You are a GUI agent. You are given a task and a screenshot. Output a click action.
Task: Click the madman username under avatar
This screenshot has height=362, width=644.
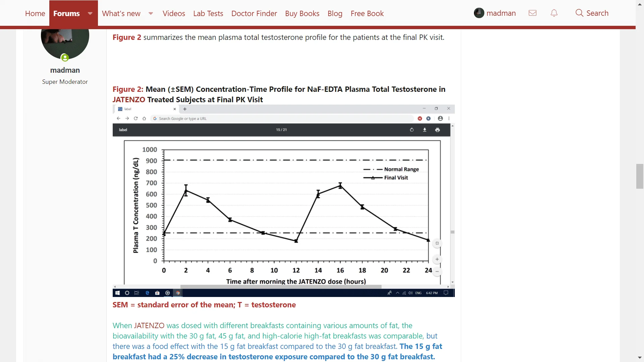tap(65, 70)
